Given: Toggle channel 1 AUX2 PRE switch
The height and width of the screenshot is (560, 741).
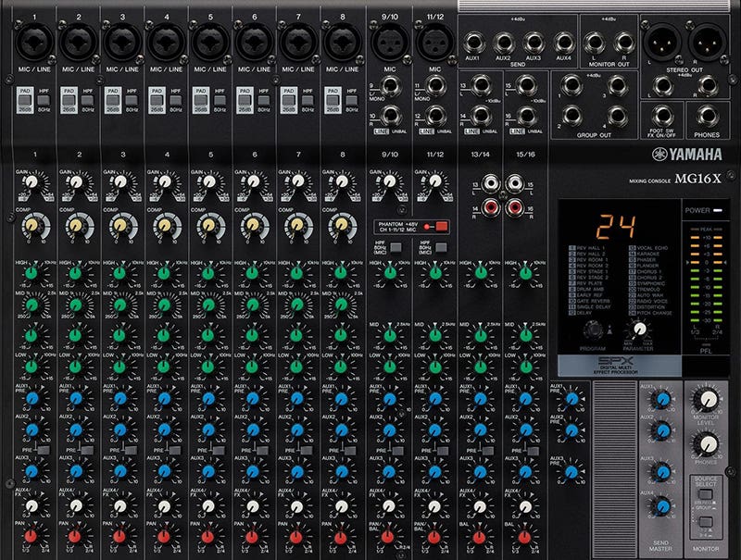Looking at the screenshot, I should coord(43,450).
